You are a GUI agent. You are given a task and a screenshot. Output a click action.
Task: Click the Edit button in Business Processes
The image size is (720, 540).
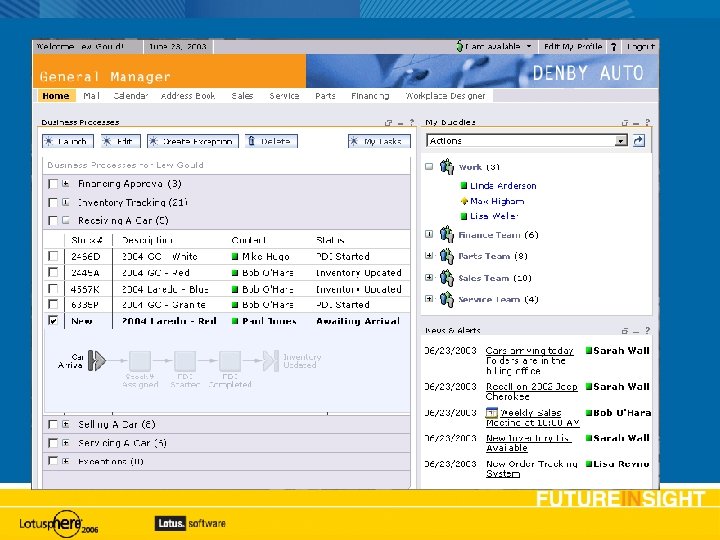120,141
